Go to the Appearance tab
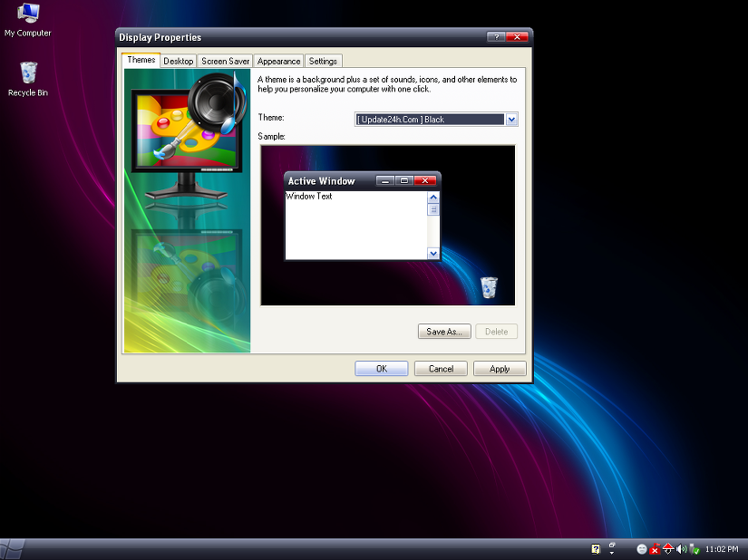The image size is (748, 560). pyautogui.click(x=278, y=61)
